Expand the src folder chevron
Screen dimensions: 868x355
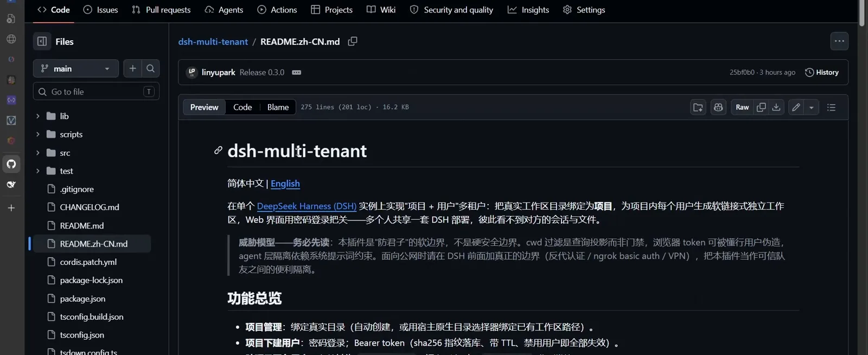[x=37, y=153]
